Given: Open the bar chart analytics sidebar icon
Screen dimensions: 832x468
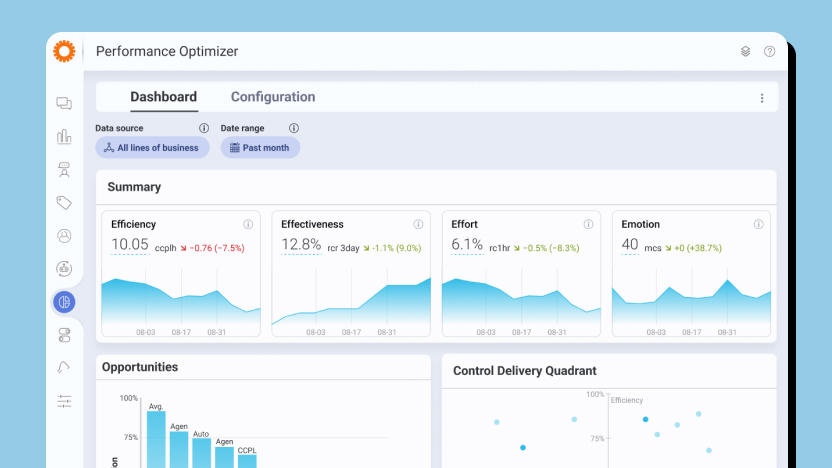Looking at the screenshot, I should coord(64,136).
